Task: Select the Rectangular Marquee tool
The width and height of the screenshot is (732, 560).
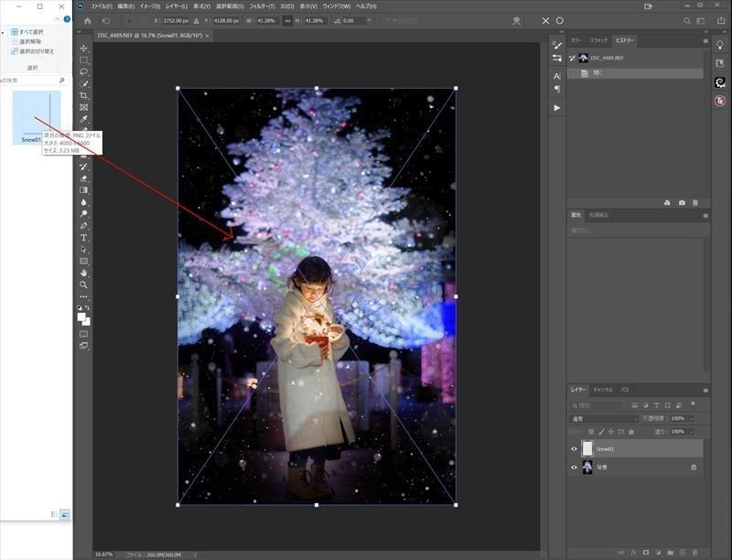Action: pos(83,59)
